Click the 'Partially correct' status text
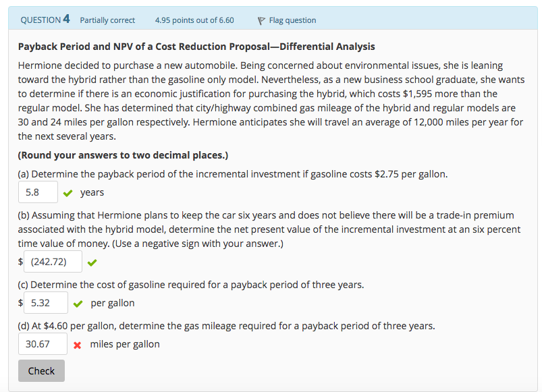The image size is (542, 392). pyautogui.click(x=107, y=20)
